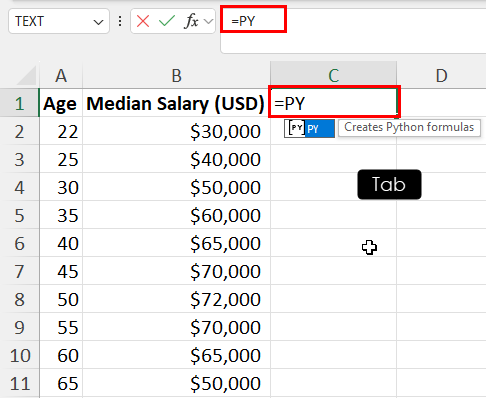Image resolution: width=486 pixels, height=398 pixels.
Task: Click the age cell with 30
Action: 61,187
